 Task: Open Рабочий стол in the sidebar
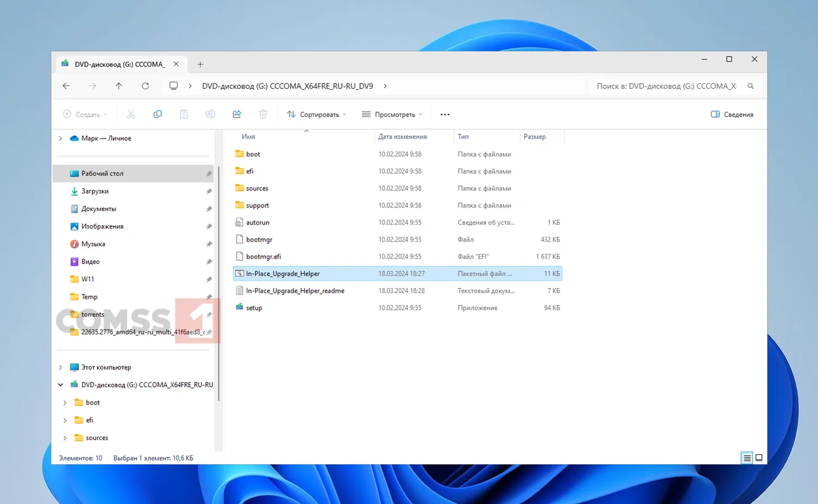[133, 173]
